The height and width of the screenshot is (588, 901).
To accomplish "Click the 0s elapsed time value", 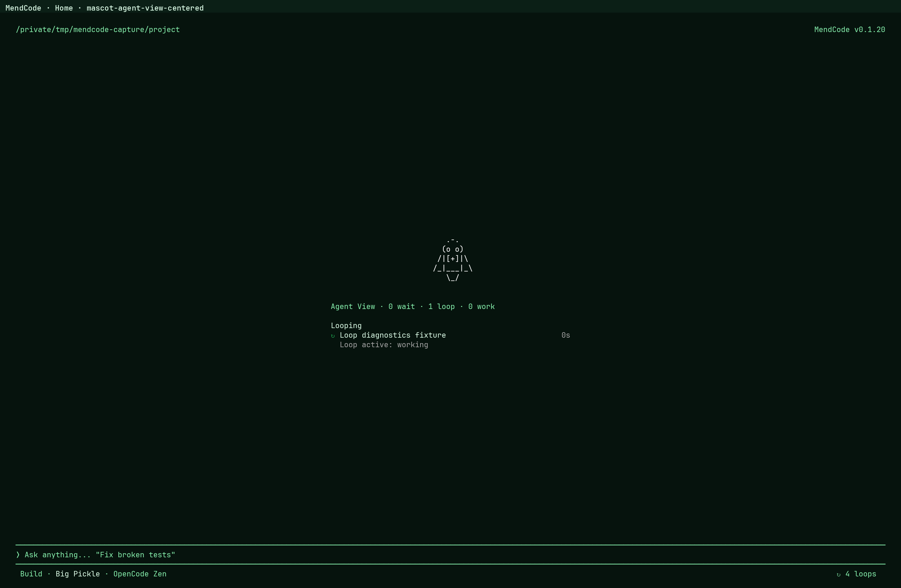I will [566, 335].
